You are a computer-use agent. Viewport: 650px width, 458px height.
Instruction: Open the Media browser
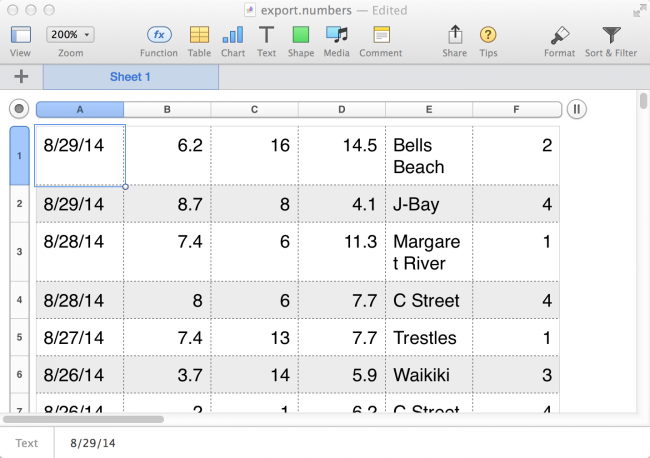tap(336, 35)
